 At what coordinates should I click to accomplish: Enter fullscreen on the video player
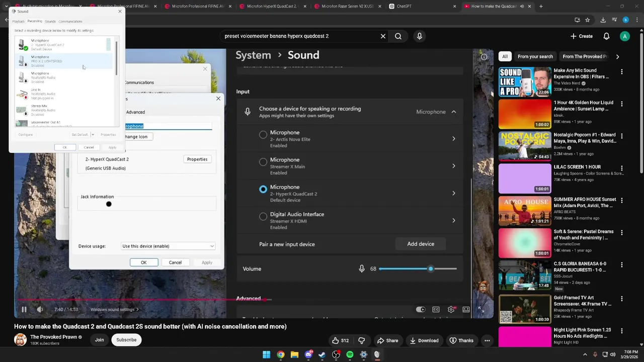[x=481, y=310]
